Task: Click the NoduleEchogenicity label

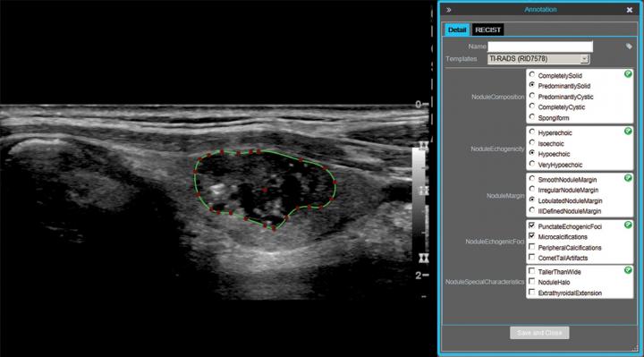Action: tap(497, 149)
